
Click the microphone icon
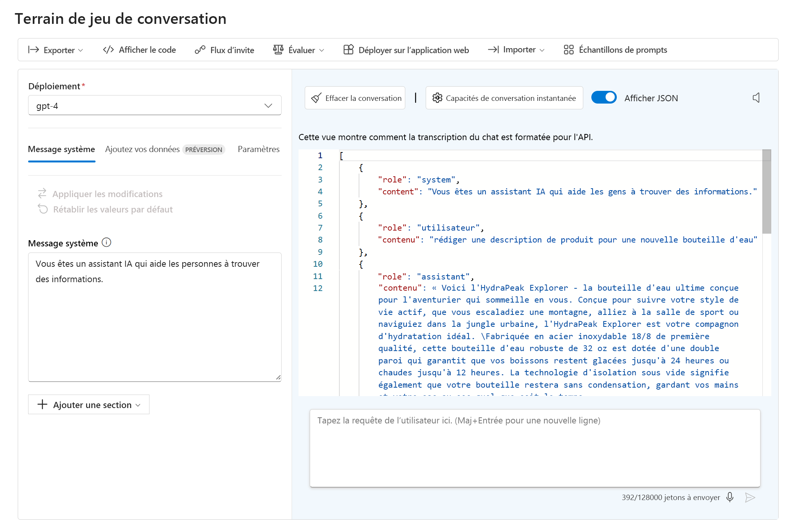tap(730, 497)
